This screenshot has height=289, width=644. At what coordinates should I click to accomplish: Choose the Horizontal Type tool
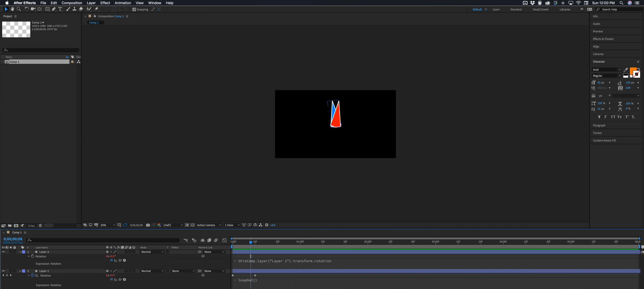coord(60,9)
